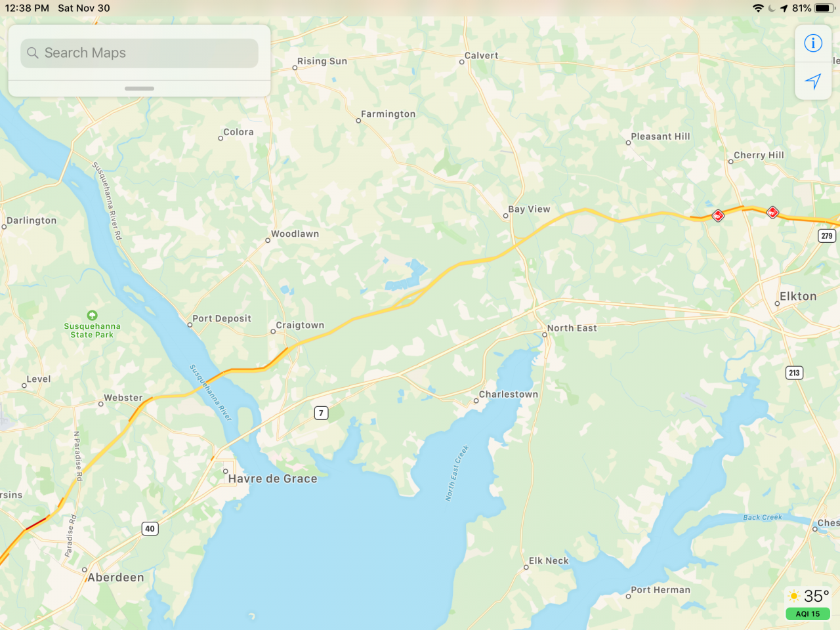This screenshot has width=840, height=630.
Task: Select the Elkton city label
Action: tap(798, 297)
